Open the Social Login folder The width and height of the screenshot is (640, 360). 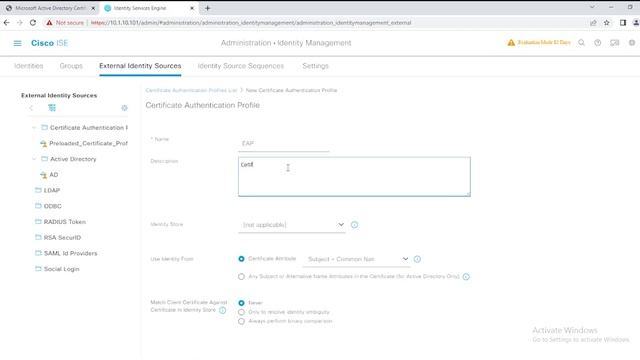point(61,269)
